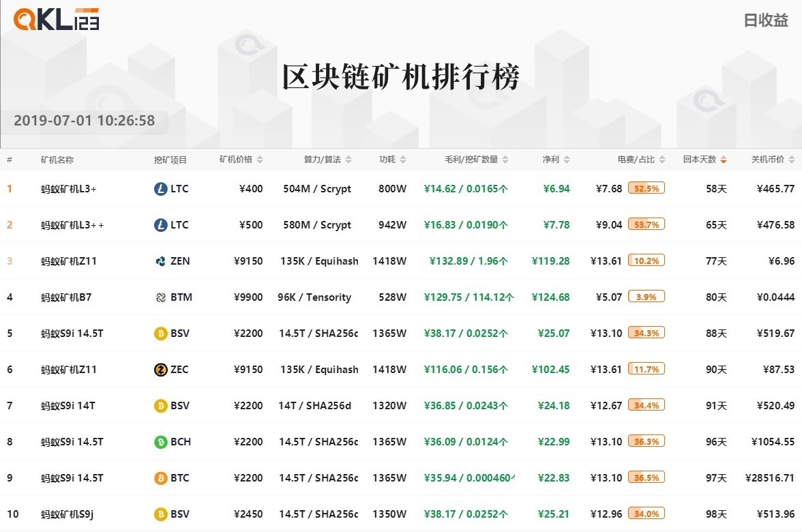Click the ZEN coin icon
Screen dimensions: 802x532
coord(161,261)
